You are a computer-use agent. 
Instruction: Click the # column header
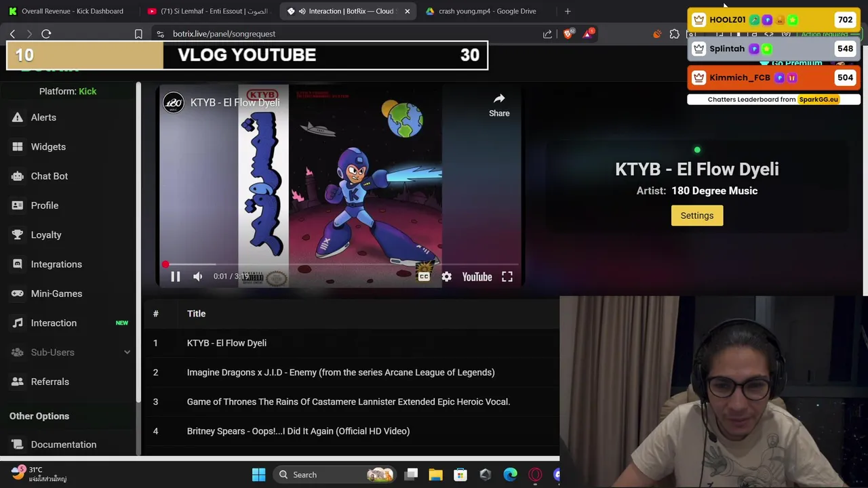point(155,314)
